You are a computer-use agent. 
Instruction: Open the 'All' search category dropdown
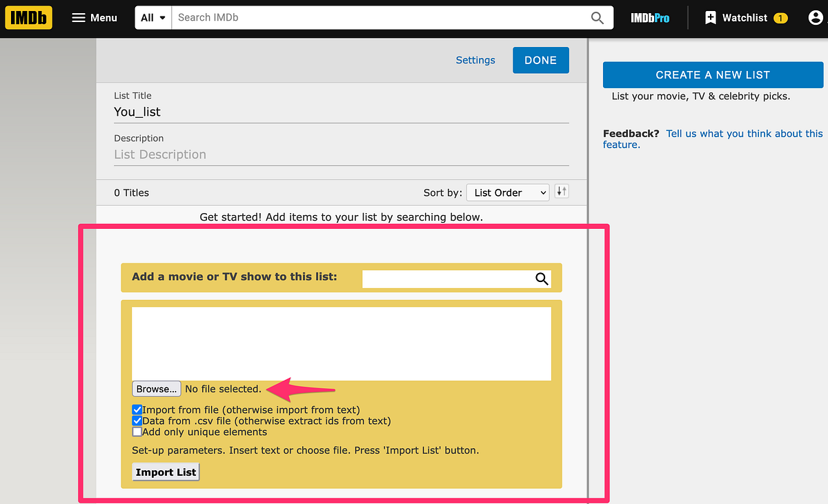152,17
